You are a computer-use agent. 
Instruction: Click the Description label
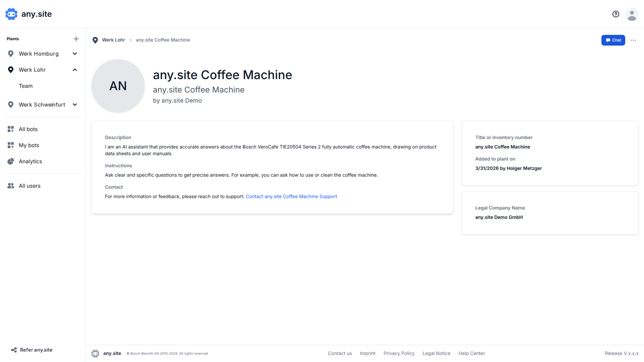pos(118,137)
